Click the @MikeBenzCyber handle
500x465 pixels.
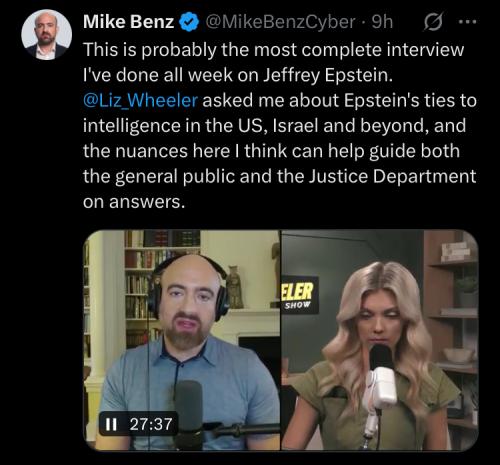tap(280, 22)
